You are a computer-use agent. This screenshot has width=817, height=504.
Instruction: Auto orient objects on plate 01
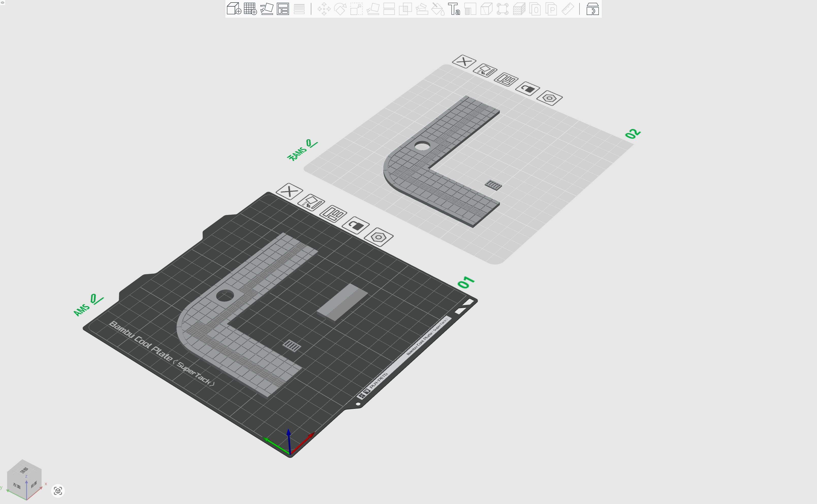coord(311,202)
